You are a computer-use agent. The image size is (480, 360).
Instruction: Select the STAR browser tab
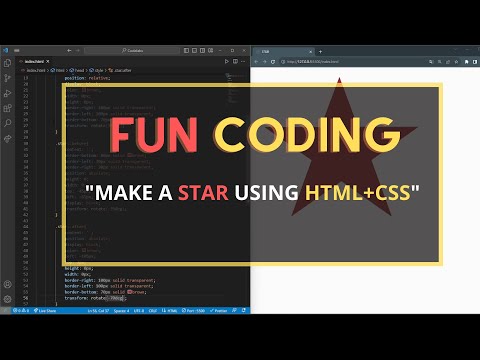pos(283,52)
